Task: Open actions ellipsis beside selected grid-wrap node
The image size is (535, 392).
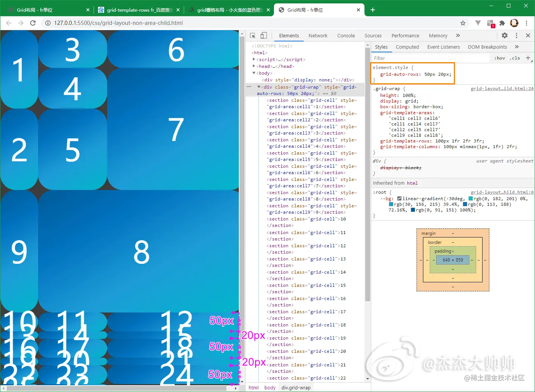Action: click(249, 87)
